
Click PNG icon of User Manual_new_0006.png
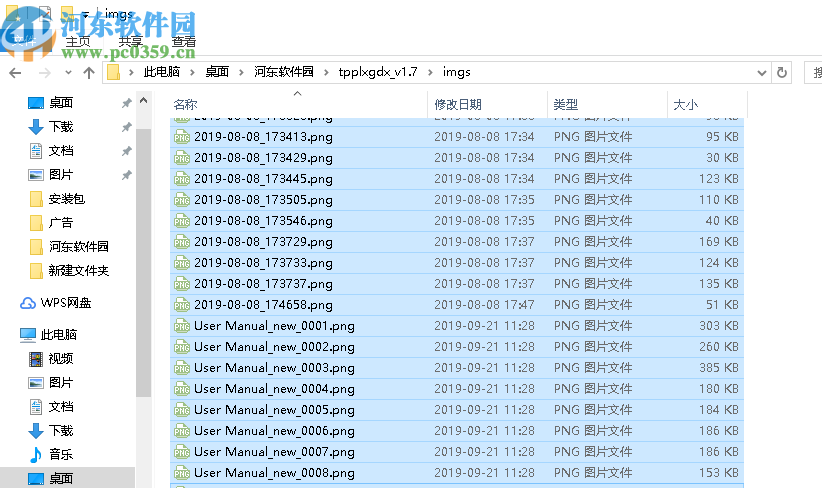[181, 431]
